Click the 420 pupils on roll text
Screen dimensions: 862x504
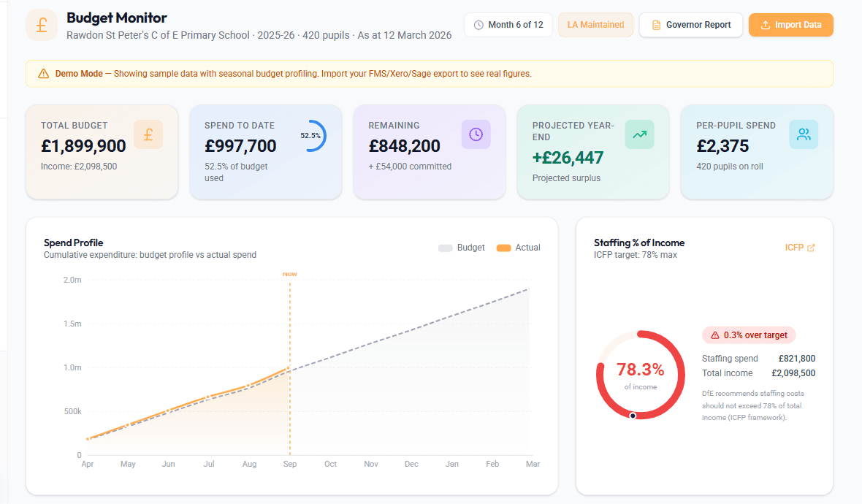tap(730, 167)
